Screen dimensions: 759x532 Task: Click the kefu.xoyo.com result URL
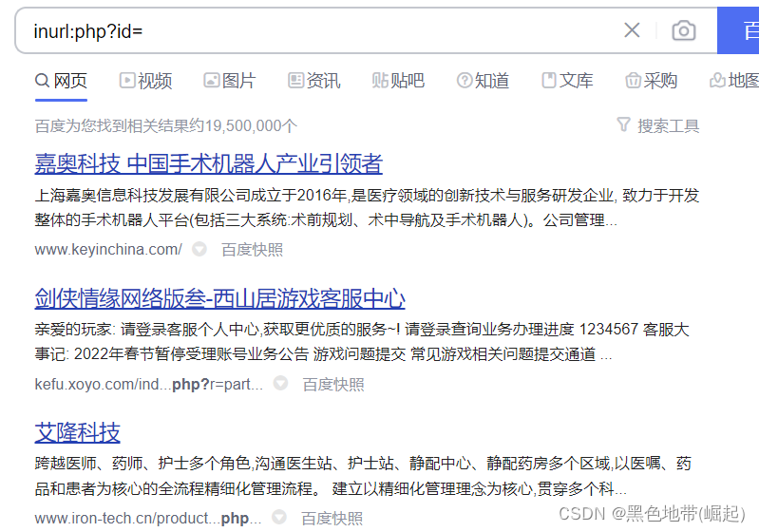click(x=148, y=384)
